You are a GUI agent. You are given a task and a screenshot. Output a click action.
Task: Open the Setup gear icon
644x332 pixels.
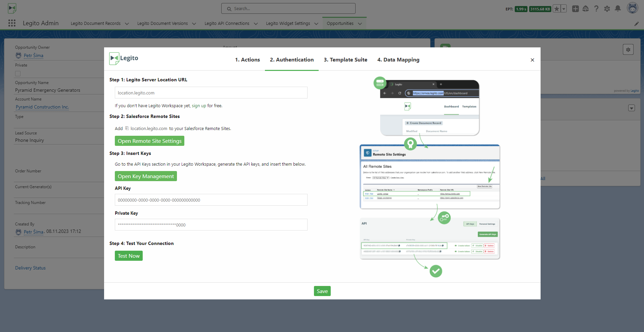tap(607, 9)
